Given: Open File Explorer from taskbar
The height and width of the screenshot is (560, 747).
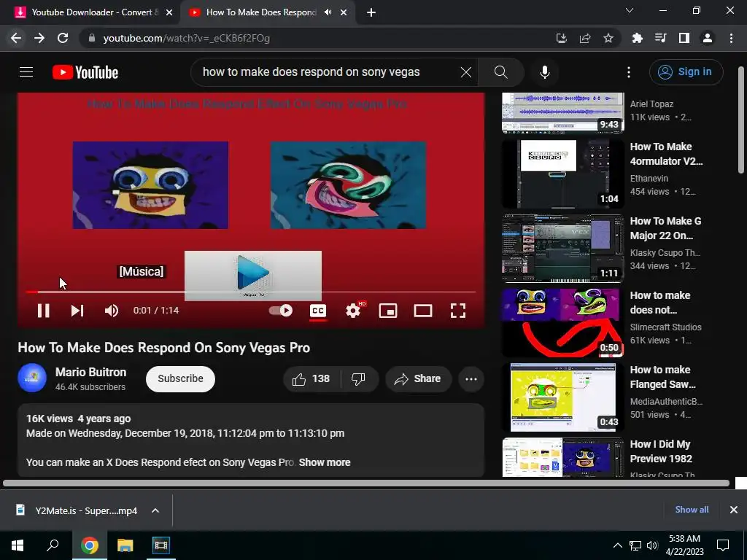Looking at the screenshot, I should pos(125,545).
